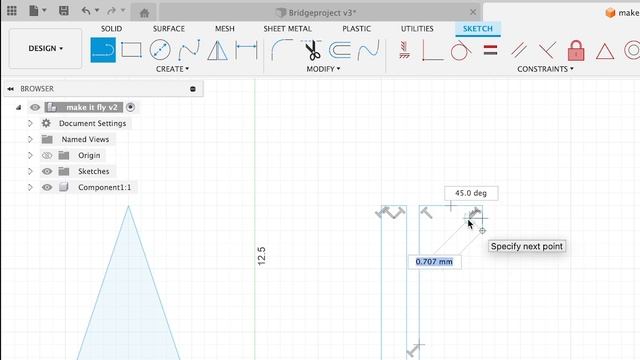Switch to the PLASTIC tab
The height and width of the screenshot is (360, 640).
coord(356,29)
